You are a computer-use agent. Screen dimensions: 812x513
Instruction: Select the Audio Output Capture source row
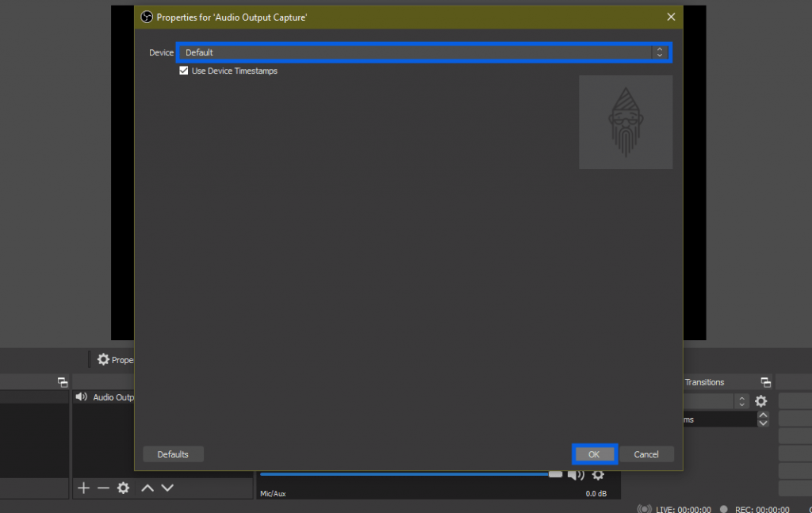point(104,397)
